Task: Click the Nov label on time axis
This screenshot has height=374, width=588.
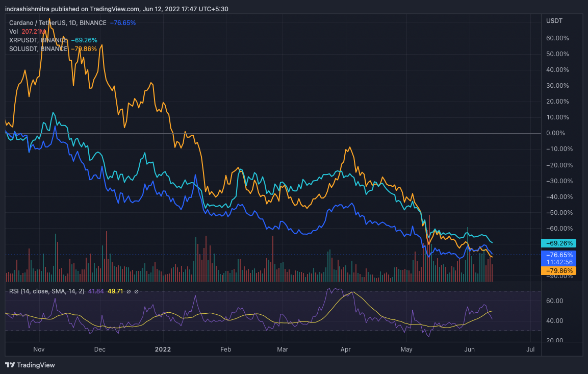Action: (x=39, y=349)
